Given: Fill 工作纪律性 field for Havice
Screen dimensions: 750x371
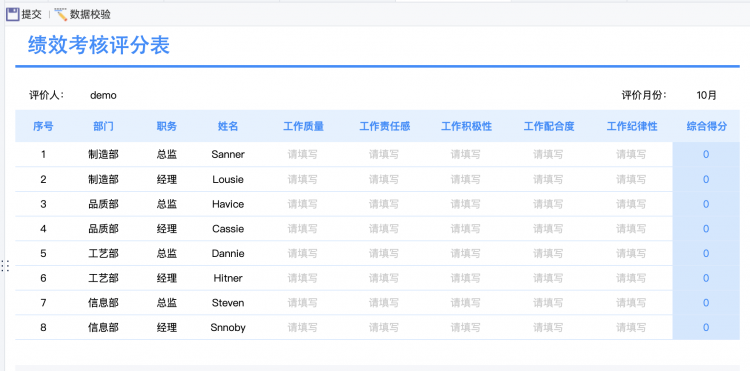Looking at the screenshot, I should coord(631,204).
